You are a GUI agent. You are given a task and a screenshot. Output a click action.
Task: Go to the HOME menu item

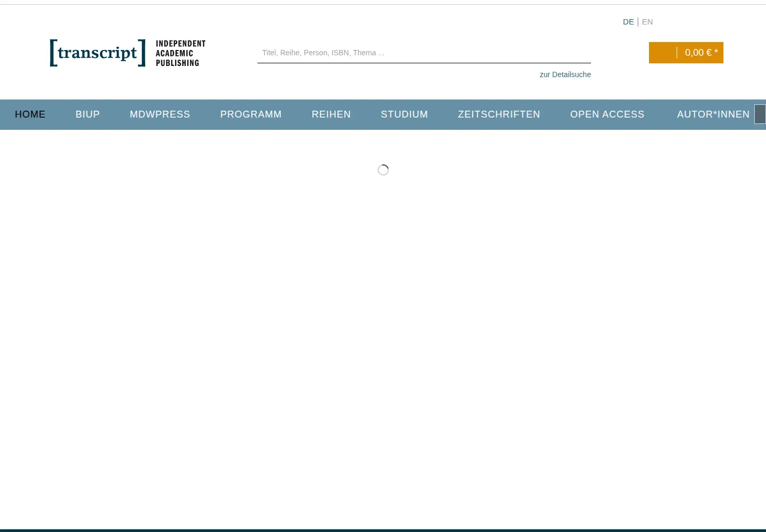click(x=30, y=114)
